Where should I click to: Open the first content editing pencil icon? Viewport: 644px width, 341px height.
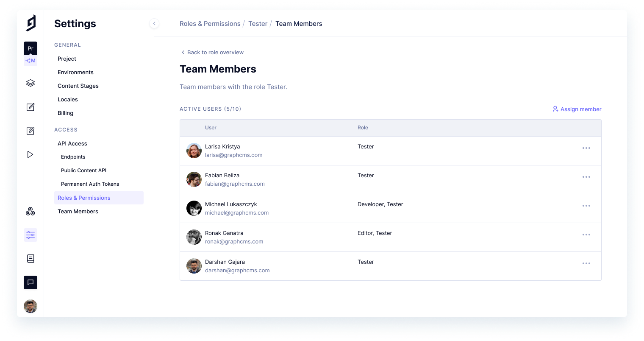(31, 107)
